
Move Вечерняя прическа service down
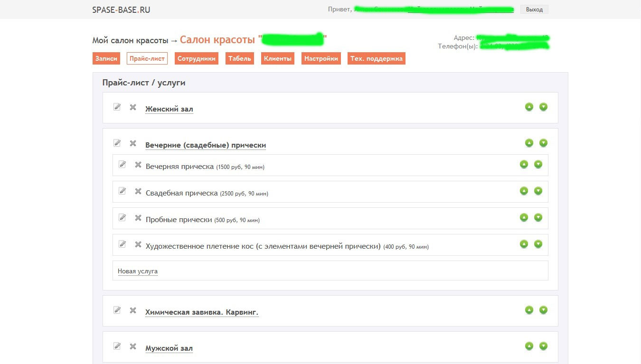coord(538,164)
